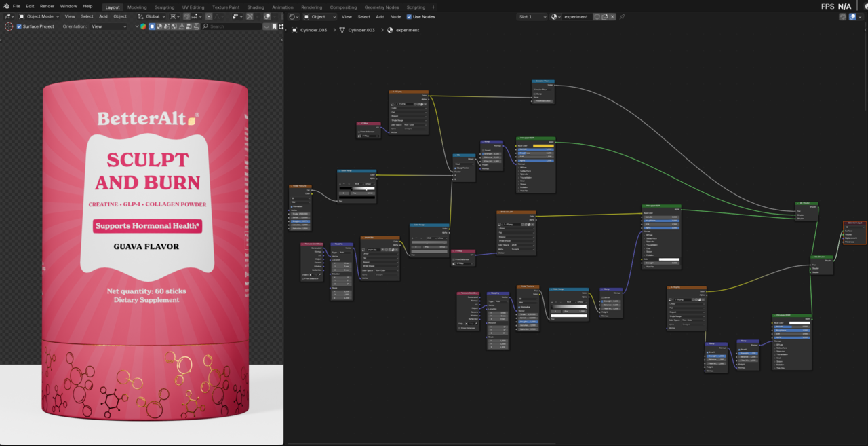Duplicate the experiment material with the copy icon
The height and width of the screenshot is (446, 868).
pos(605,16)
